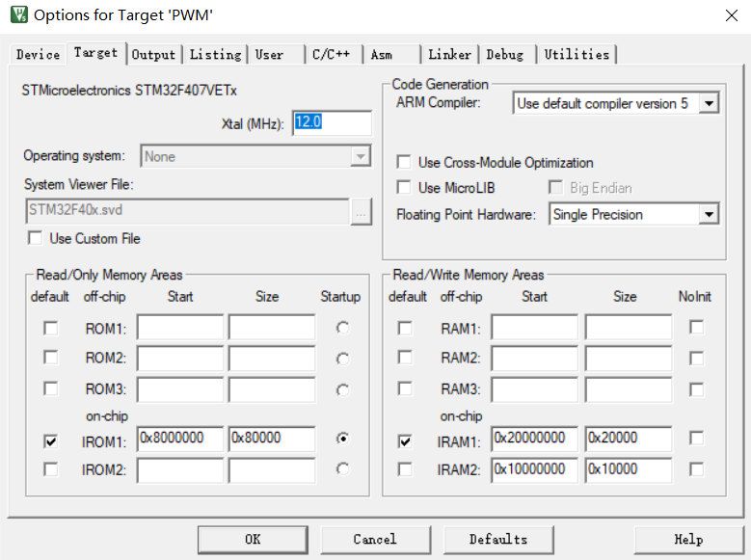
Task: Select ROM3 Startup radio button
Action: 342,390
